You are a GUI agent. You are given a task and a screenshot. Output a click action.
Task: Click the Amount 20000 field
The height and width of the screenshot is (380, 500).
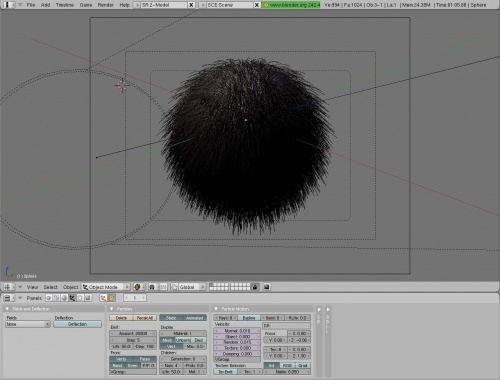pos(133,333)
